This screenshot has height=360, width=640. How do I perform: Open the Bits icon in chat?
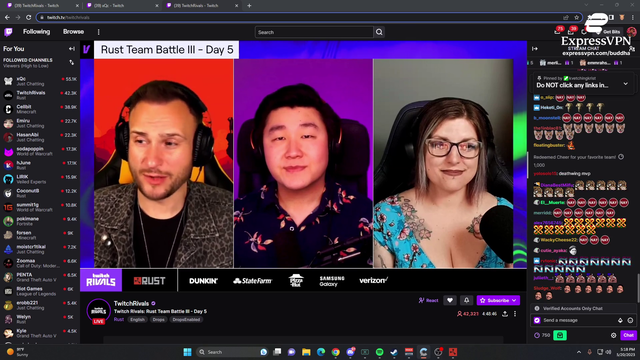(620, 320)
